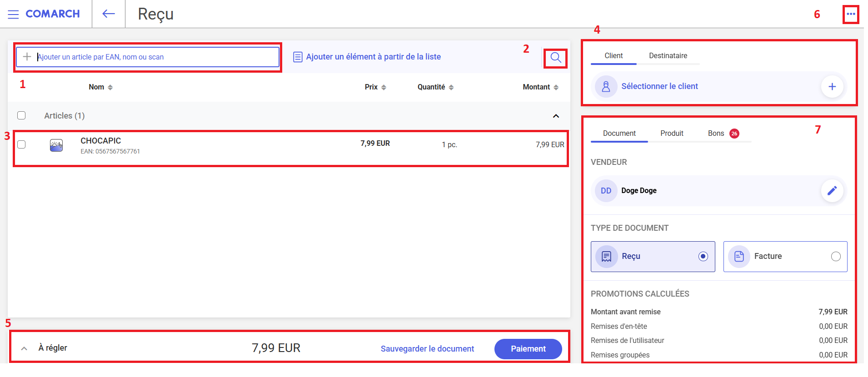Click the Doge Doge DD avatar
The image size is (868, 377).
606,191
